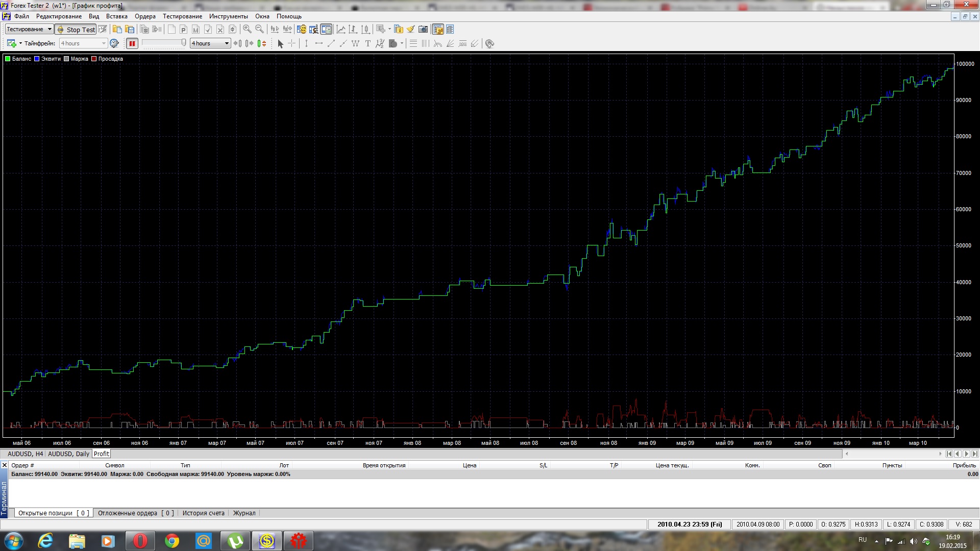This screenshot has width=980, height=551.
Task: Click the chart tabs scroll-to-last arrow
Action: pyautogui.click(x=975, y=454)
